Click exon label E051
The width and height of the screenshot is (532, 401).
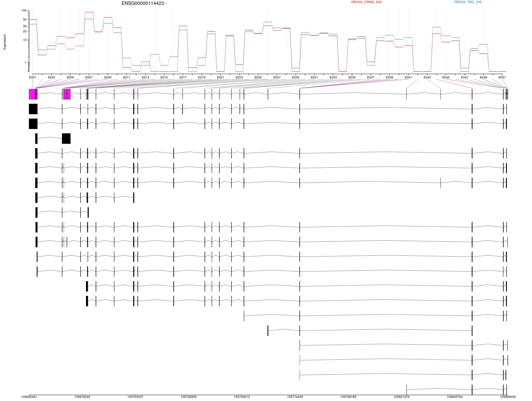point(502,77)
